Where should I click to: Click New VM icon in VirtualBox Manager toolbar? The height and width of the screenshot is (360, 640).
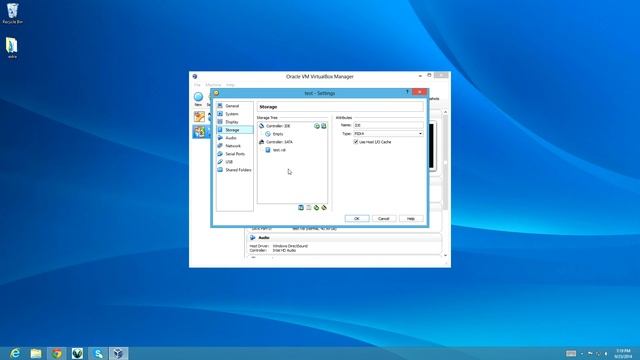point(198,99)
